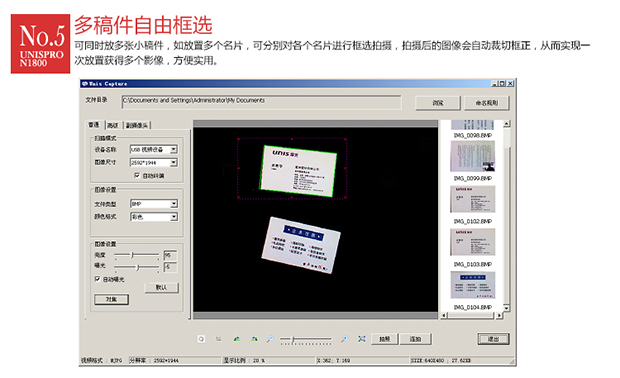620x378 pixels.
Task: Switch to the 副摄像头 tab
Action: point(137,125)
